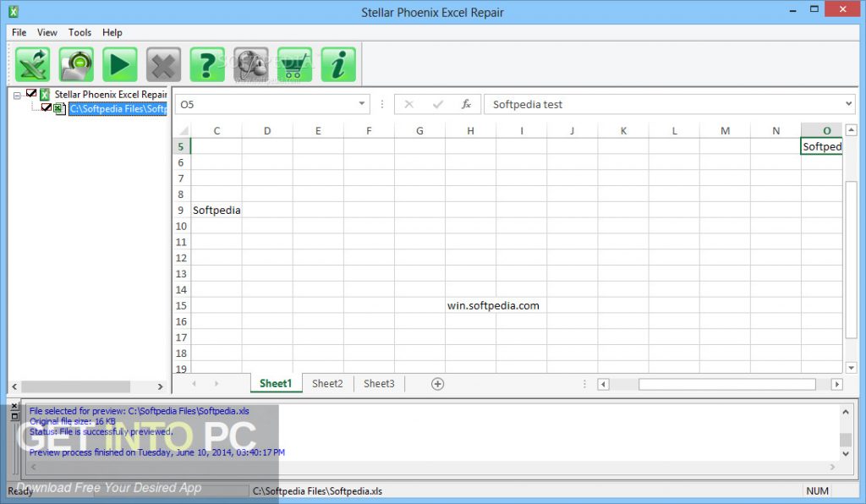
Task: Click the status bar path C:\Softpedia Files\Softpedia.xls
Action: (x=317, y=490)
